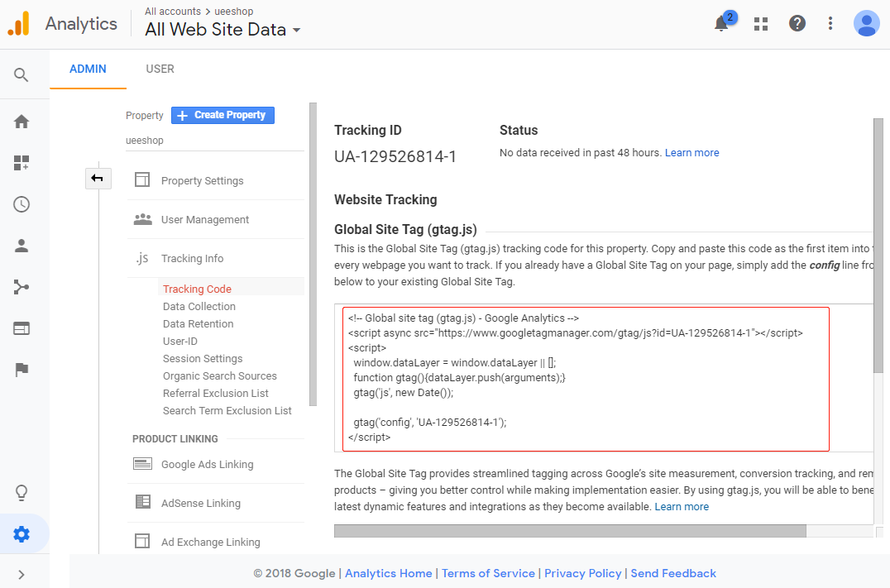The height and width of the screenshot is (588, 890).
Task: Click the property column vertical scrollbar
Action: 313,254
